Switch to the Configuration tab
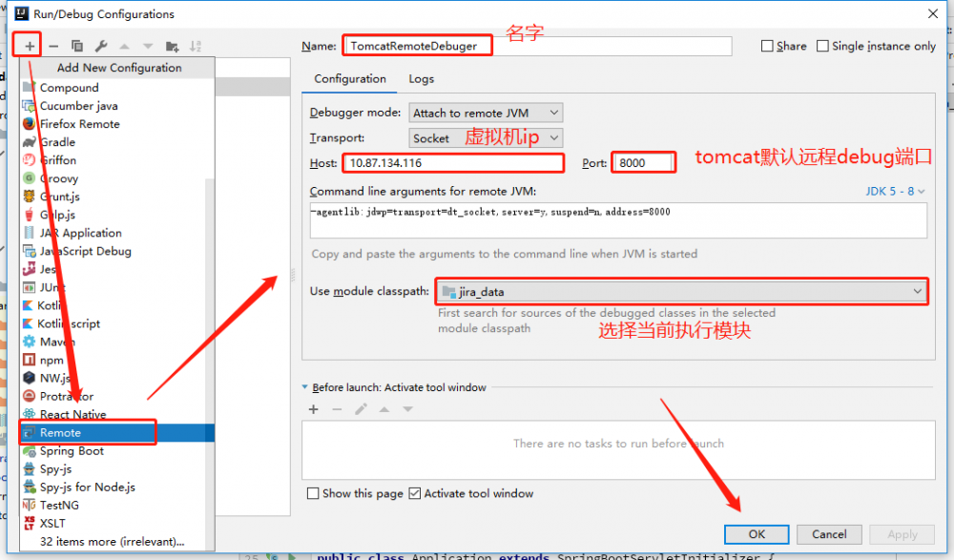 tap(349, 79)
